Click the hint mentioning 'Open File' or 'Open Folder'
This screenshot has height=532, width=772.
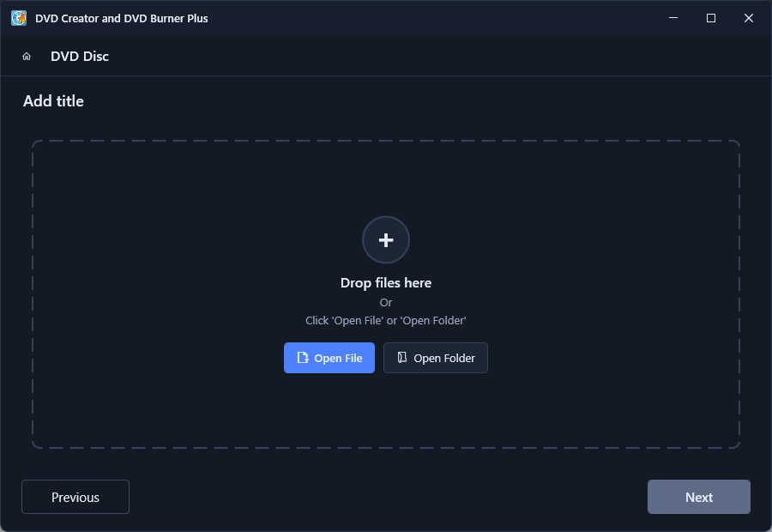coord(386,321)
